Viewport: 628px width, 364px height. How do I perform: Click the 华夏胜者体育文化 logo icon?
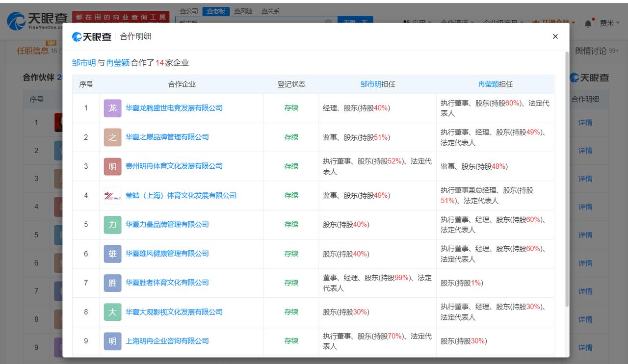[112, 283]
